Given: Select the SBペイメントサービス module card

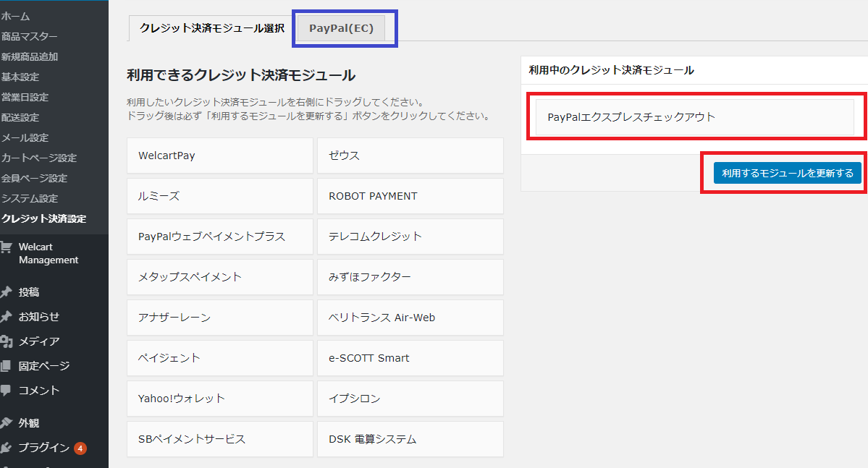Looking at the screenshot, I should [220, 439].
